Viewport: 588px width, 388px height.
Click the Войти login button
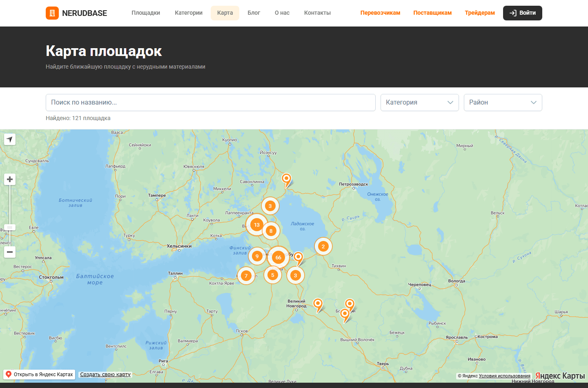click(523, 13)
